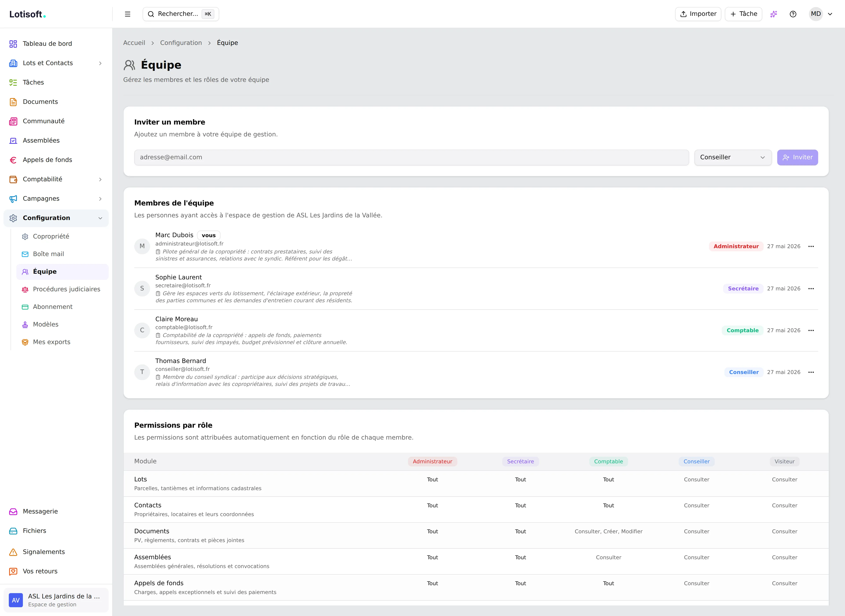Open the Rechercher search box
845x616 pixels.
click(x=181, y=14)
